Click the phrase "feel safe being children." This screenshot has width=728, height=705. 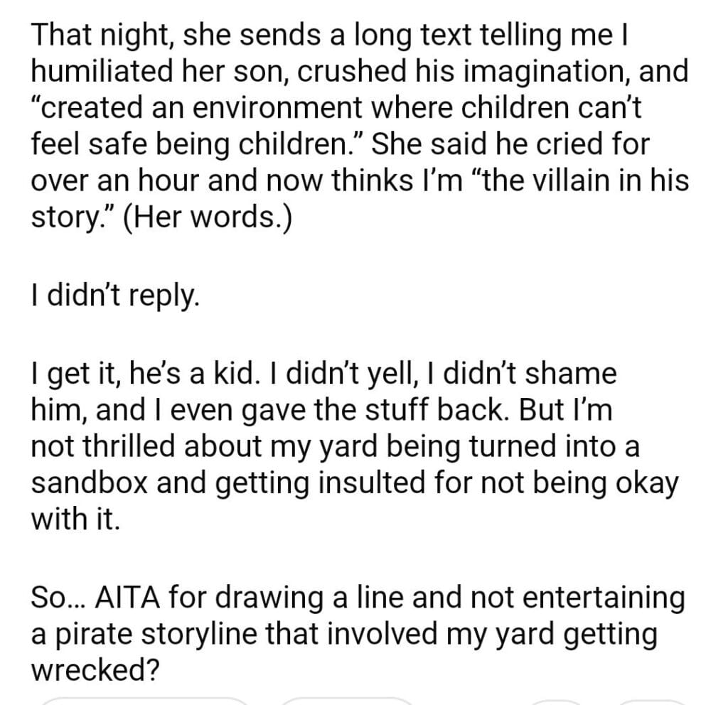tap(185, 144)
